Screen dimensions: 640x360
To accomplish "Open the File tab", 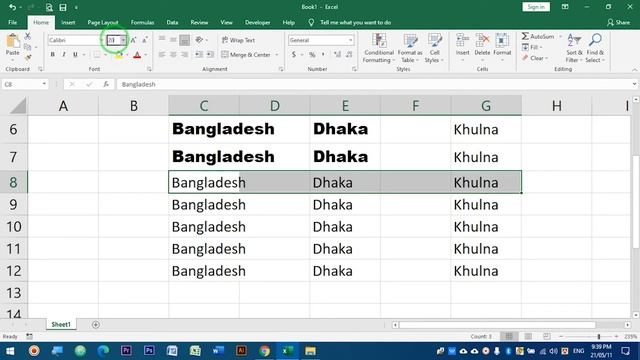I will [x=13, y=22].
